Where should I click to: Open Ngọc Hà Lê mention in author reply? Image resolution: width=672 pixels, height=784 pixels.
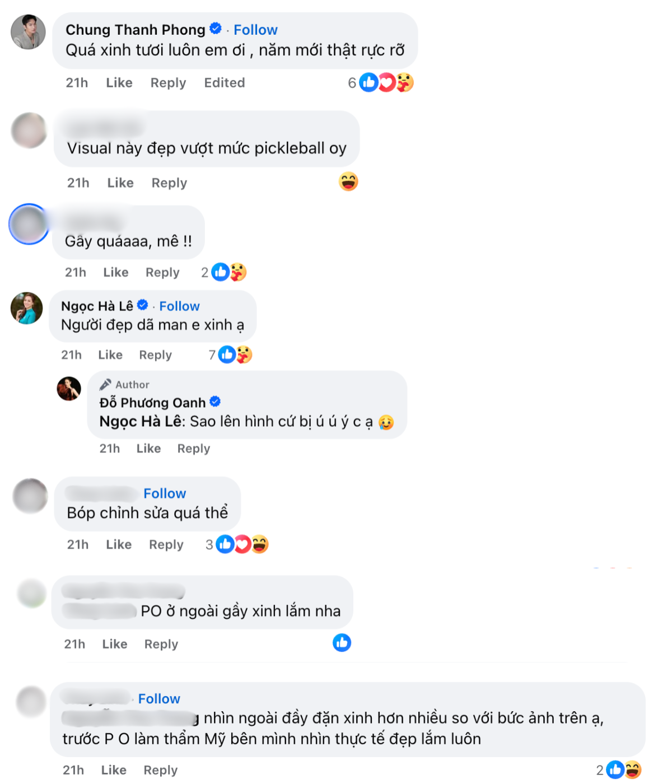pyautogui.click(x=142, y=421)
